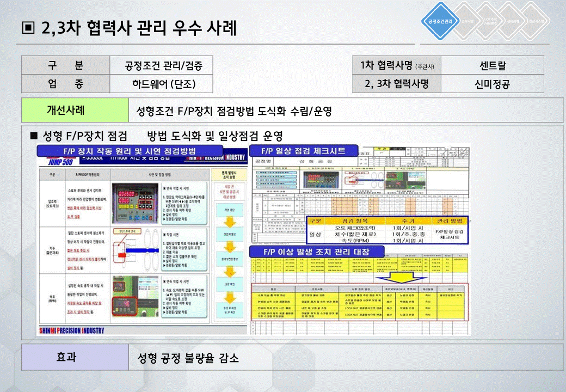Click the 구 분 header cell
This screenshot has width=566, height=392.
coord(66,65)
